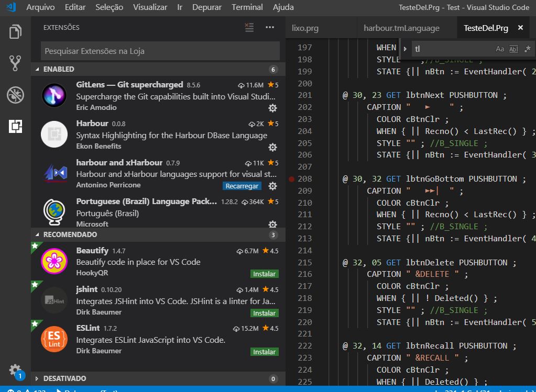Open the Terminal menu
The width and height of the screenshot is (536, 392).
pyautogui.click(x=247, y=7)
